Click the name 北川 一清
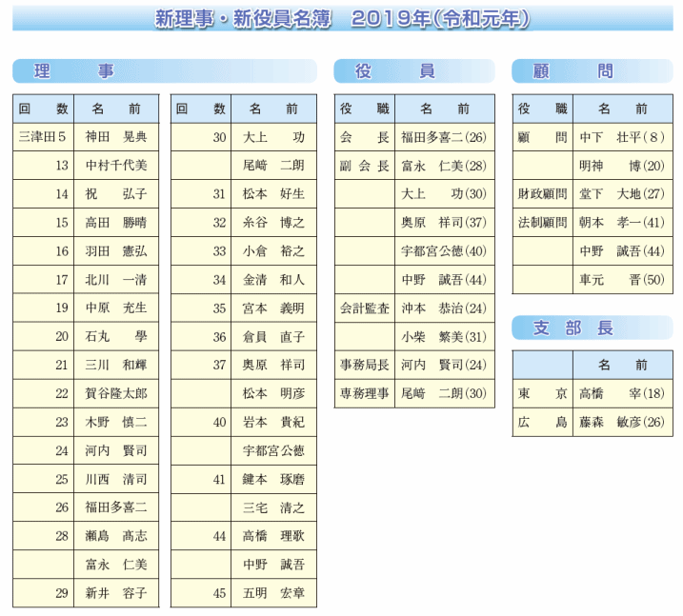Screen dimensions: 683x616 tap(116, 280)
